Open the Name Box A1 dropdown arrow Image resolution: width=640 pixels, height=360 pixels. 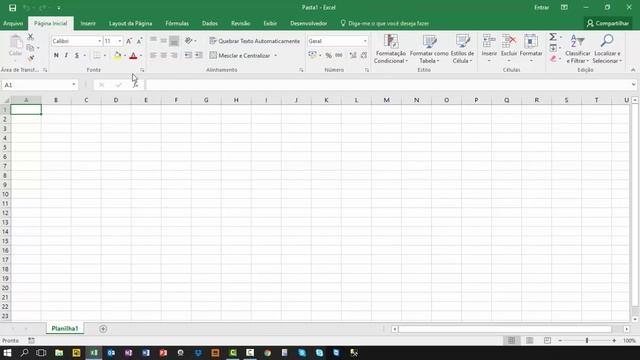click(x=73, y=85)
